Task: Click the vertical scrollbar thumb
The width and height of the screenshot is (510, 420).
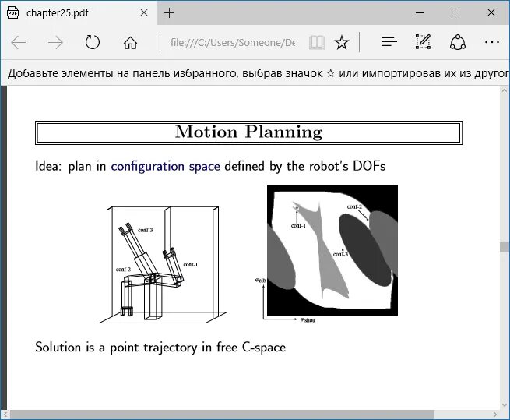Action: 505,247
